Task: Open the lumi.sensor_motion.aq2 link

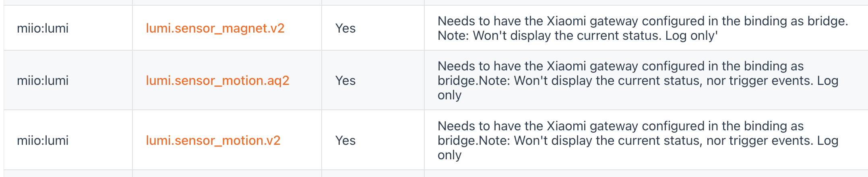Action: [217, 80]
